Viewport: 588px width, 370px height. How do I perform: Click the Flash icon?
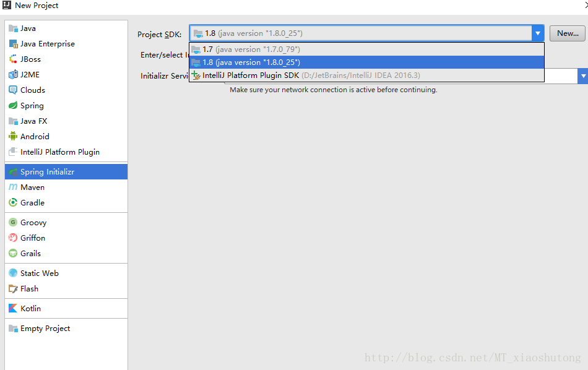coord(13,289)
